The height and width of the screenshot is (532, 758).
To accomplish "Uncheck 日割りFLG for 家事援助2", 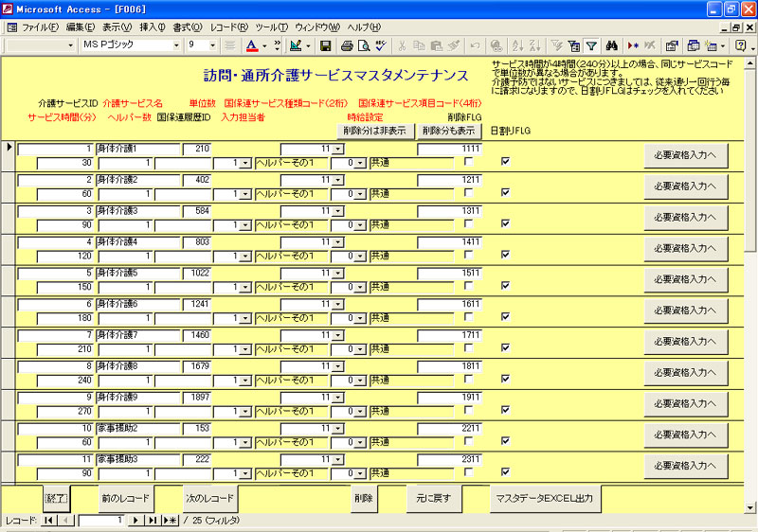I will click(506, 441).
